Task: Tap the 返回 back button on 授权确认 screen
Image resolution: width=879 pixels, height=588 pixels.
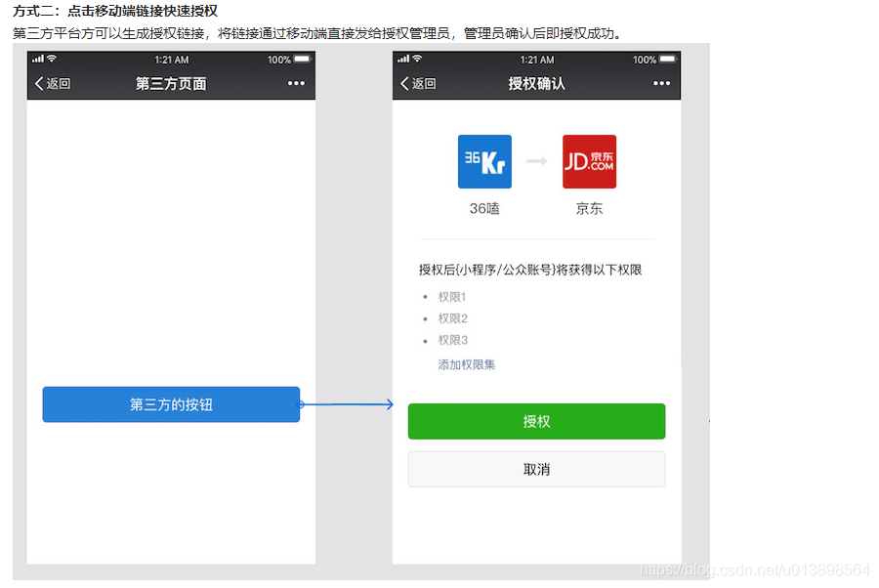Action: [x=418, y=84]
